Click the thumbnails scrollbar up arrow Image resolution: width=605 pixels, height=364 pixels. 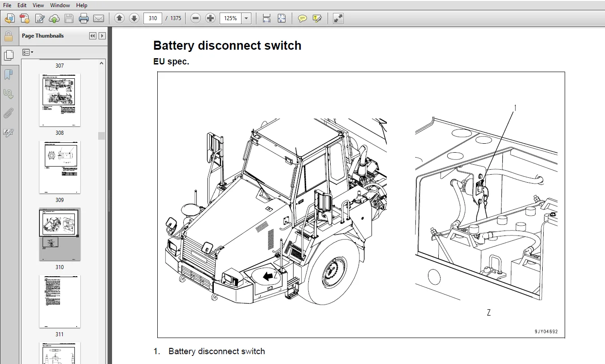[x=102, y=63]
